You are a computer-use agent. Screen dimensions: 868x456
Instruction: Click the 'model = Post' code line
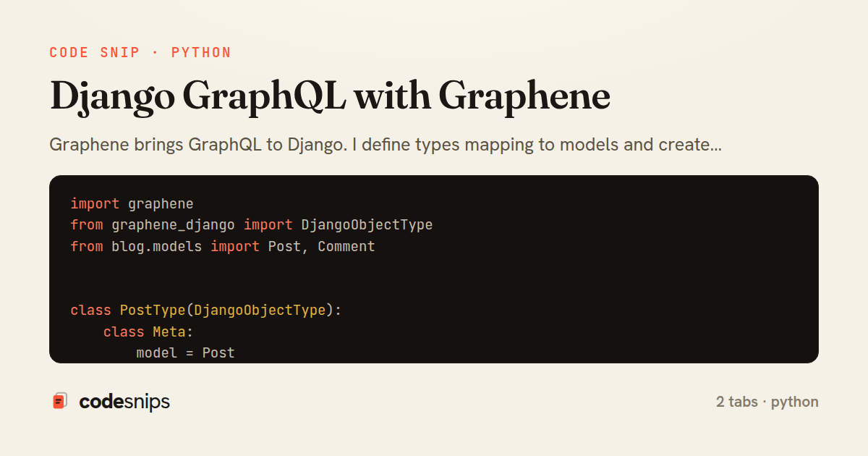pos(186,353)
